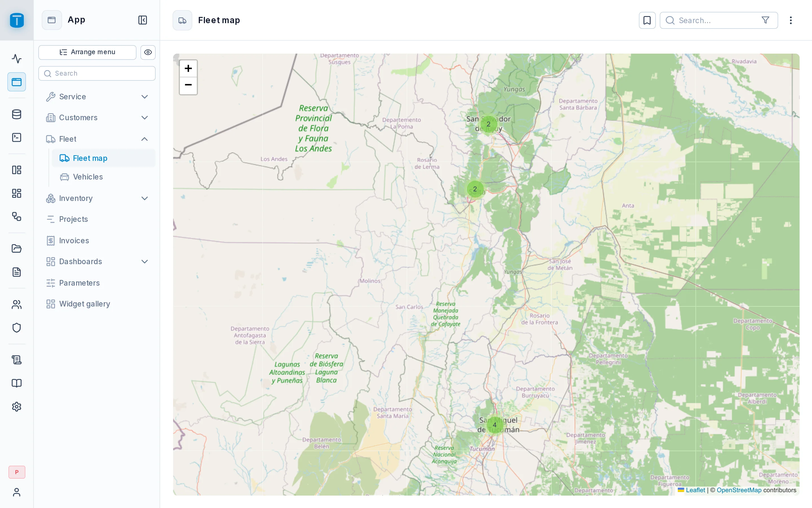Open the workflow nodes icon in rail
812x508 pixels.
point(16,216)
